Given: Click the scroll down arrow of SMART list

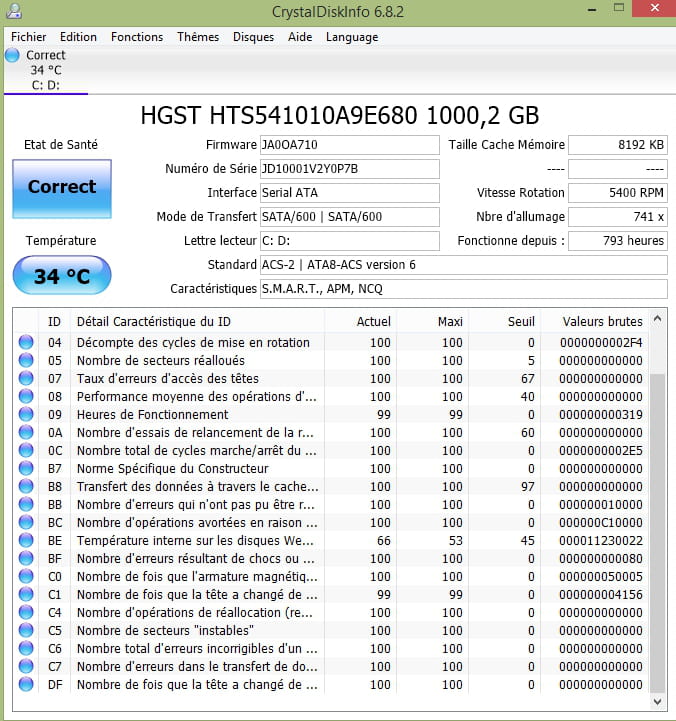Looking at the screenshot, I should coord(658,702).
